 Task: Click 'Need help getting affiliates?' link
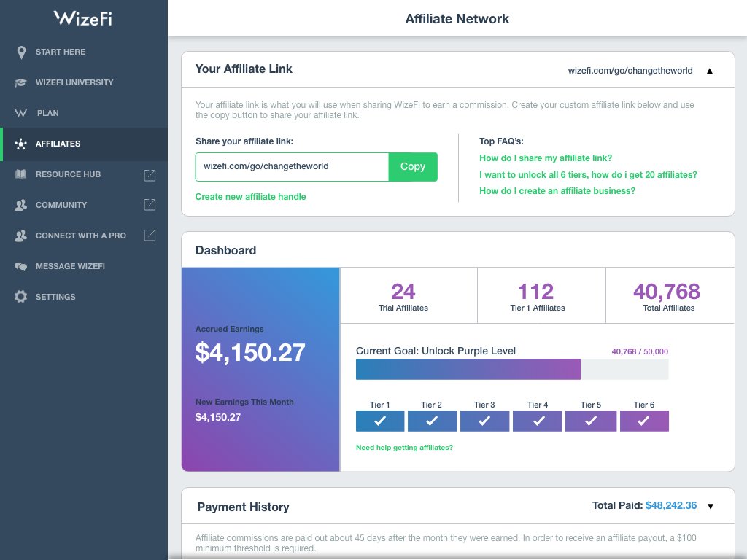[x=404, y=448]
